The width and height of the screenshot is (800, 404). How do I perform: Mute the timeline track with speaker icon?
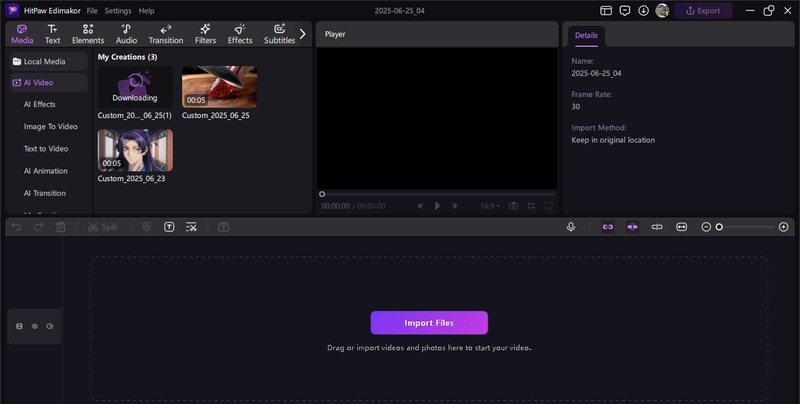[x=49, y=326]
